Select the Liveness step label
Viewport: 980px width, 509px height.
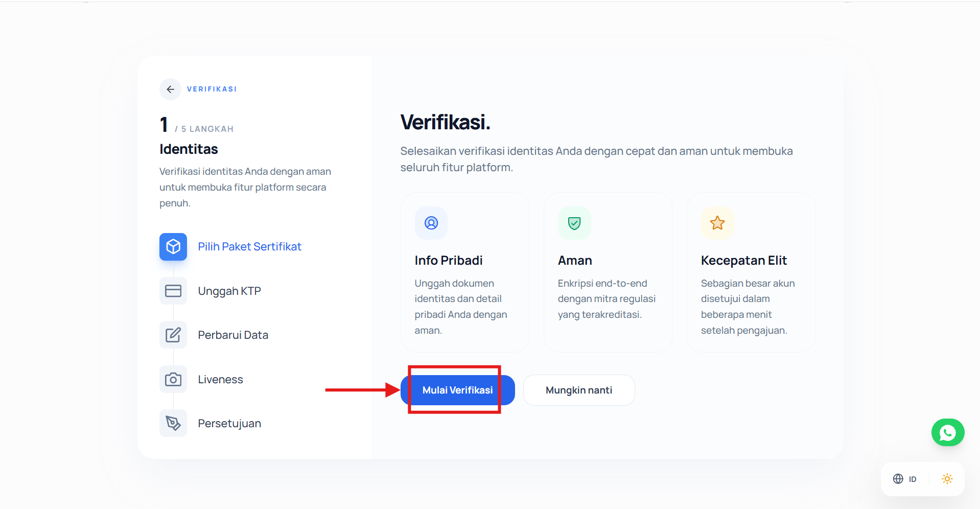[x=220, y=379]
